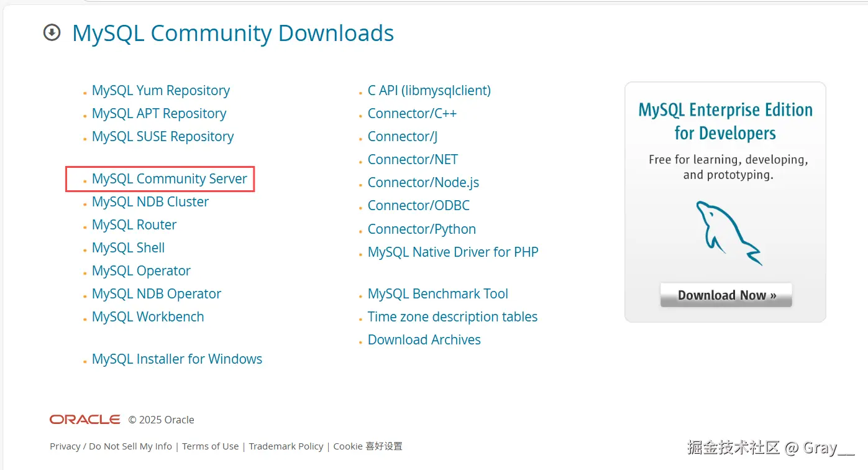Screen dimensions: 868x470
Task: Open Connector/J download page
Action: [403, 137]
